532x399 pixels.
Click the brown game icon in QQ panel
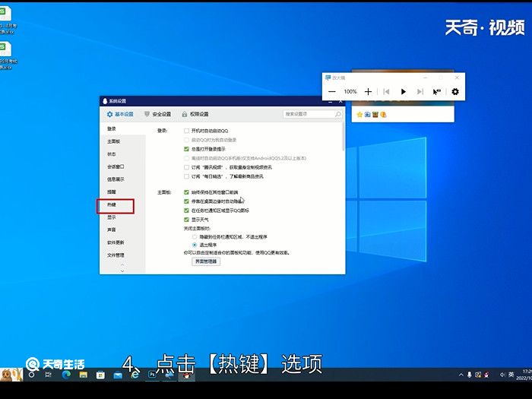click(375, 115)
